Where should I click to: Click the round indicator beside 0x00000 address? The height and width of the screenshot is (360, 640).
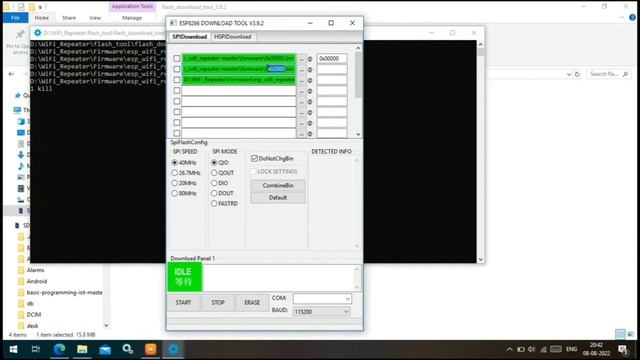coord(310,59)
